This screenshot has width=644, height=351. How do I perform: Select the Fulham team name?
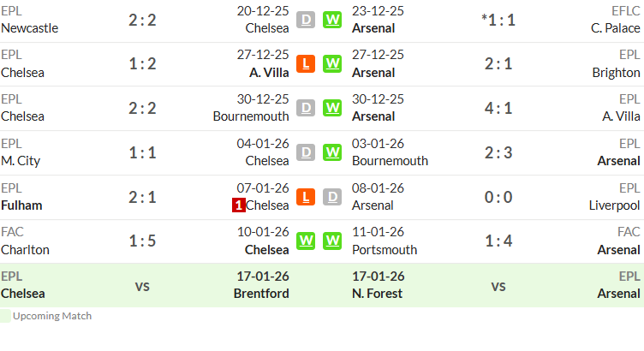point(21,205)
